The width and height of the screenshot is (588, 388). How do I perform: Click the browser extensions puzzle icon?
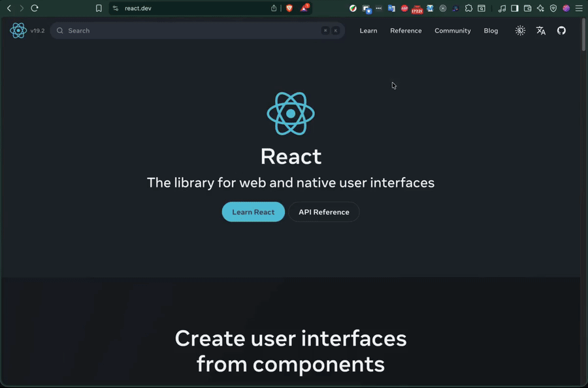[468, 8]
